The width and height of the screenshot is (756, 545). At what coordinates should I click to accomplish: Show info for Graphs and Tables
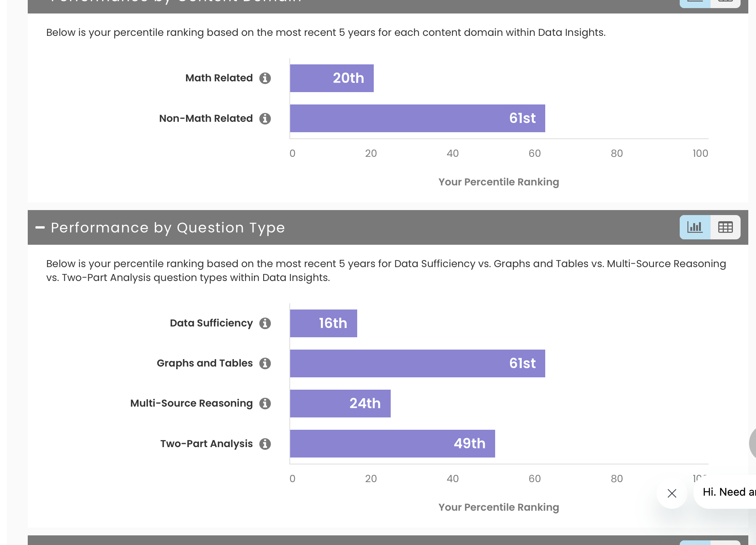pos(265,363)
